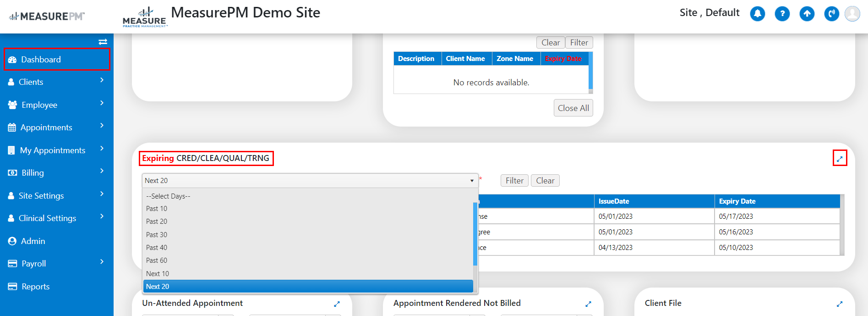Open the help question mark icon
868x316 pixels.
click(x=782, y=14)
